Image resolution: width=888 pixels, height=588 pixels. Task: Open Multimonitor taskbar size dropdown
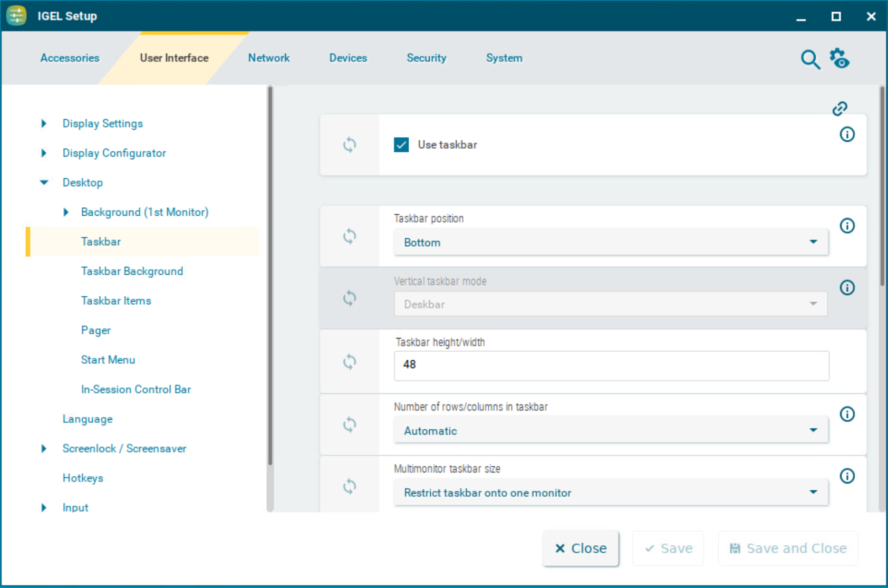click(611, 493)
